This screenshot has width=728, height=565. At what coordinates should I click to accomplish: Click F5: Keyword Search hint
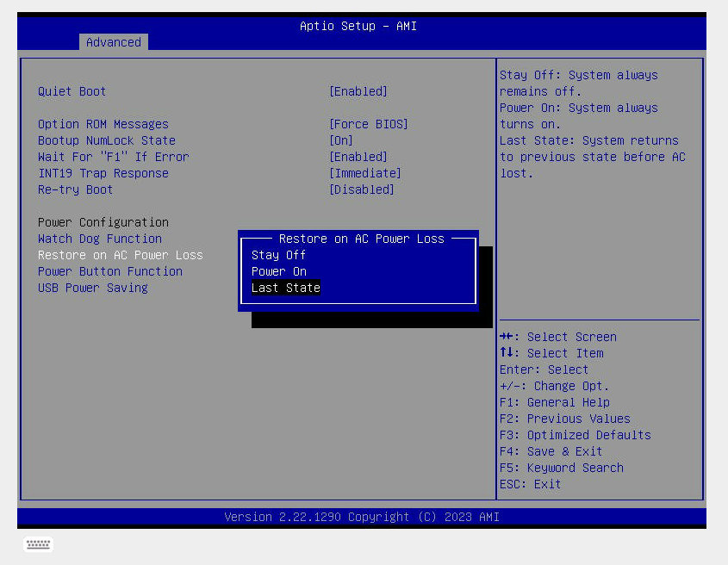point(561,468)
